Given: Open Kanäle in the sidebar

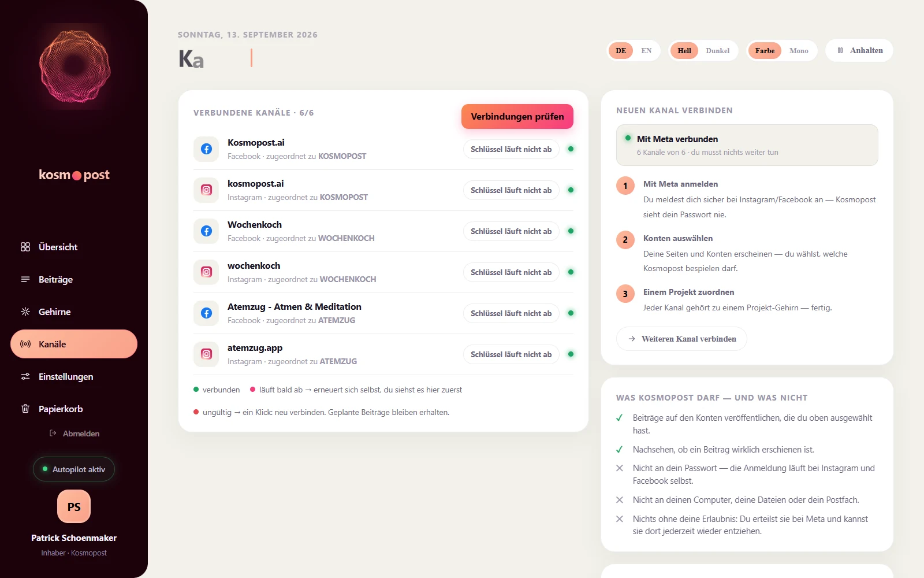Looking at the screenshot, I should click(x=74, y=344).
